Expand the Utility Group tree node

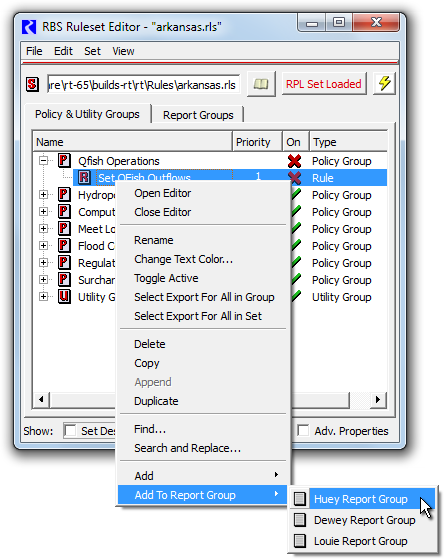[44, 297]
